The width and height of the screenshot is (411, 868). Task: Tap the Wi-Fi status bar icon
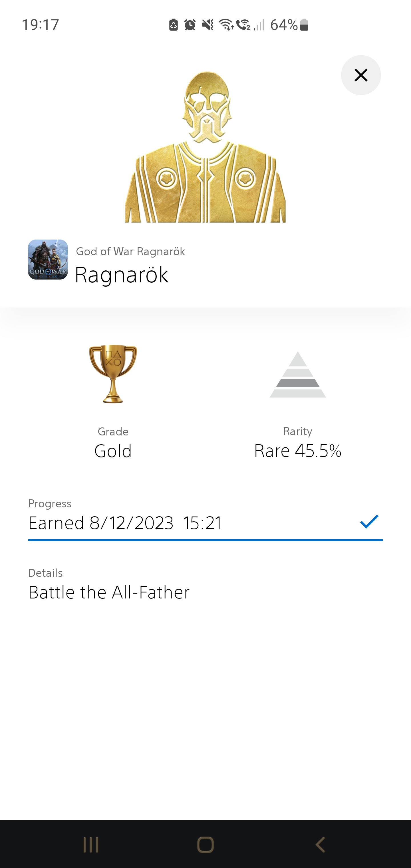226,25
